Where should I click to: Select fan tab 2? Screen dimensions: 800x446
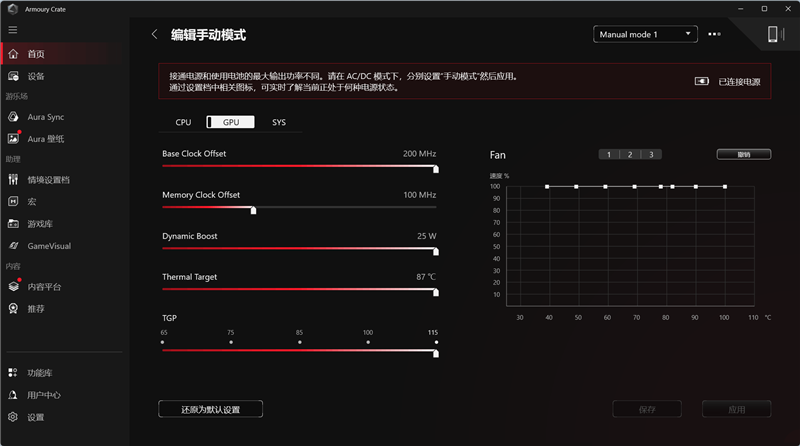tap(630, 155)
